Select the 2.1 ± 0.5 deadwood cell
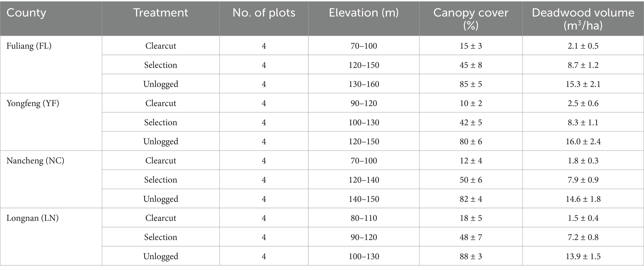Viewport: 644px width, 271px height. 583,46
